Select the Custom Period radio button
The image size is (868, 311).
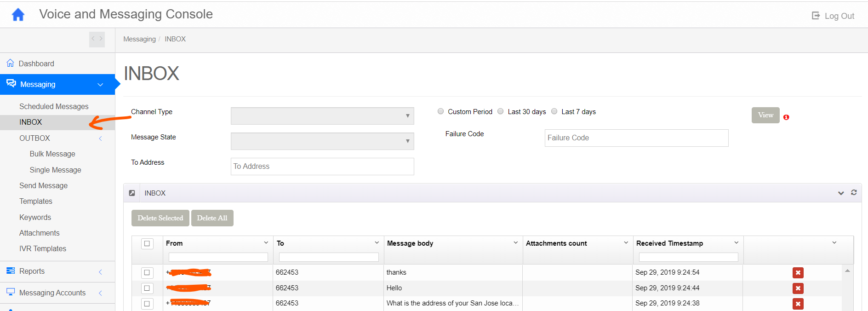point(440,111)
